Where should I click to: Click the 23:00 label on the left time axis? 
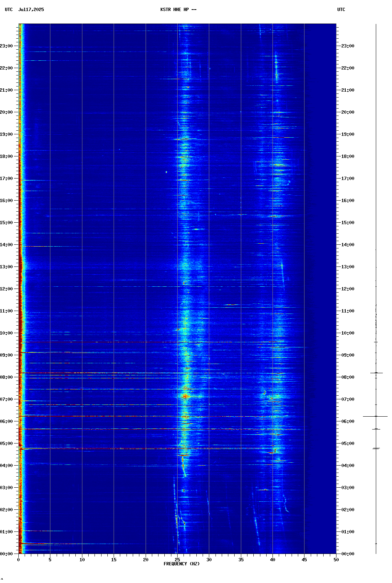pos(6,46)
